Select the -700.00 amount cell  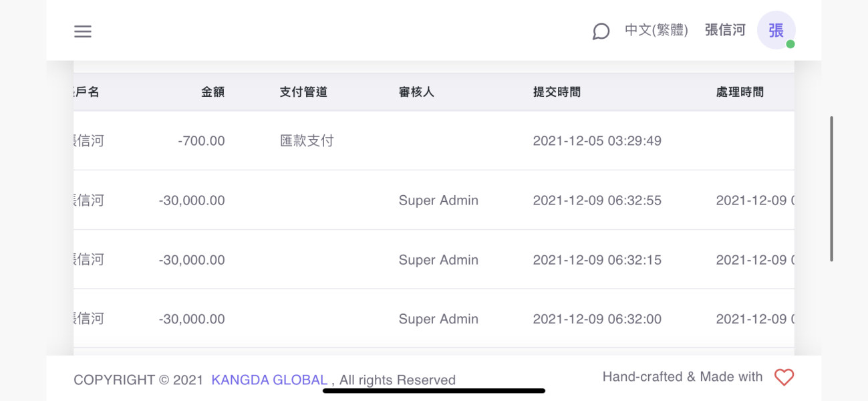201,141
